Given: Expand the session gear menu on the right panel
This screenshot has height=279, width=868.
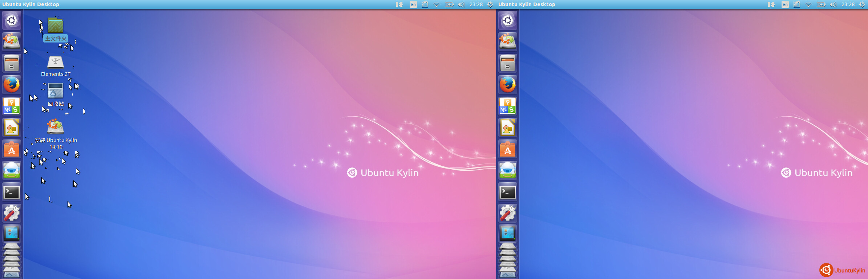Looking at the screenshot, I should pos(862,4).
